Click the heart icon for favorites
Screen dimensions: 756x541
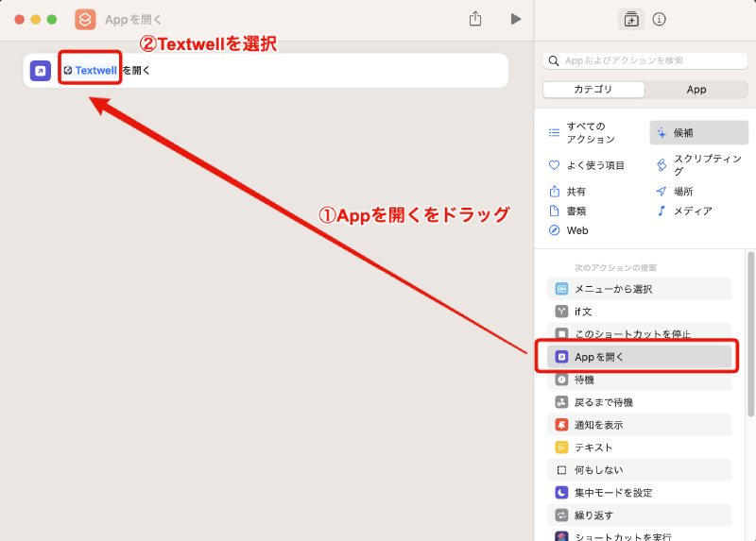click(554, 165)
